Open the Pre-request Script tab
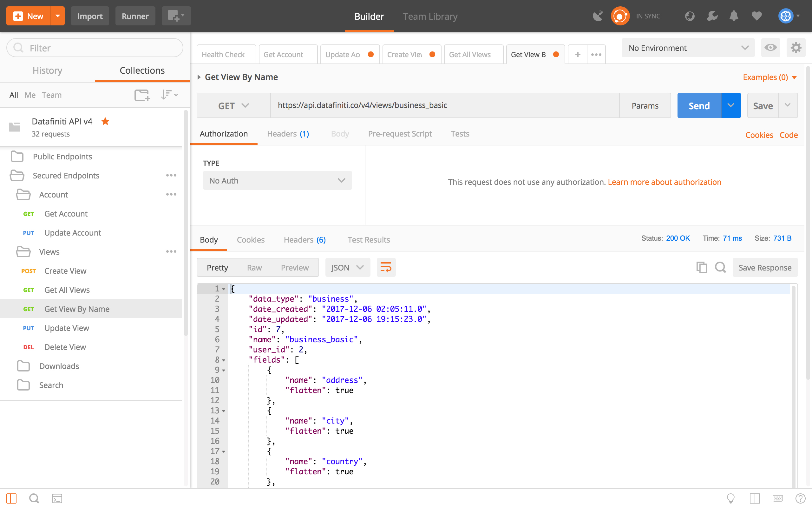Viewport: 812px width, 508px height. pos(400,134)
